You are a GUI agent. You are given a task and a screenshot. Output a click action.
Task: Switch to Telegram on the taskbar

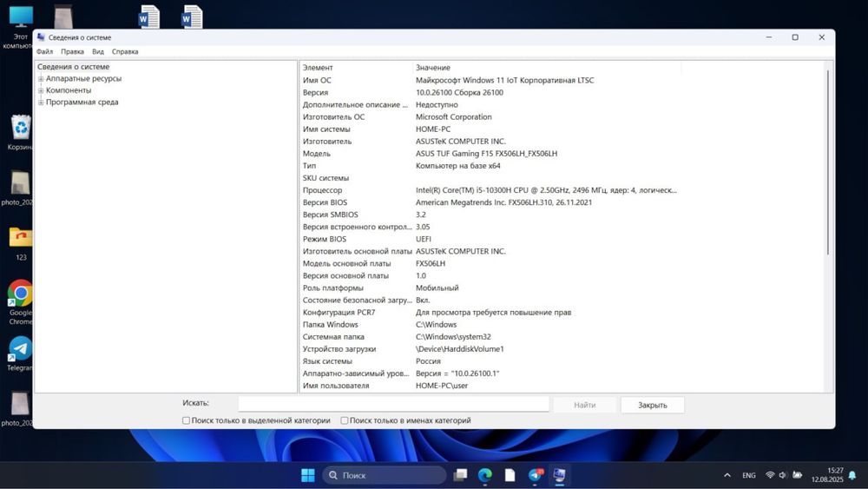(x=536, y=475)
